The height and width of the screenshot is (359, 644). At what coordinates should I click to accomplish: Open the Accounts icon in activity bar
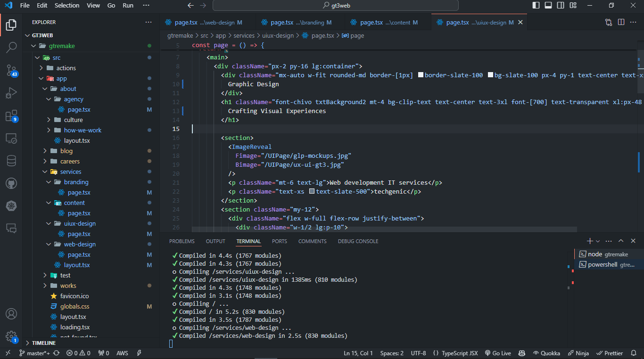(11, 314)
